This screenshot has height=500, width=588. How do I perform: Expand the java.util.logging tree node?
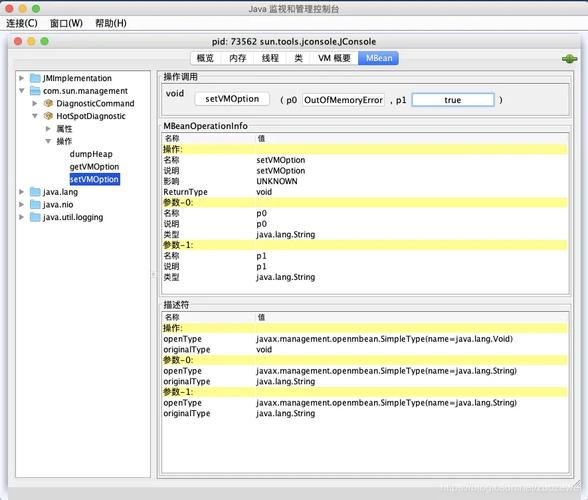[x=22, y=217]
